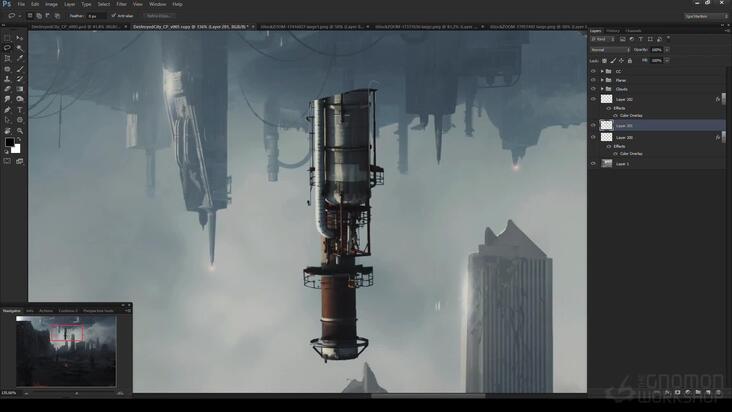The width and height of the screenshot is (732, 412).
Task: Open the Fill slider dropdown arrow
Action: [667, 61]
